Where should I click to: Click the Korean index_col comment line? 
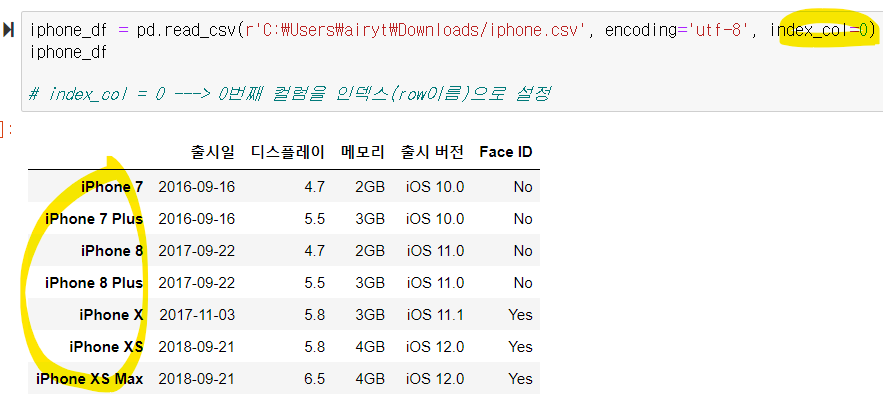pyautogui.click(x=289, y=93)
